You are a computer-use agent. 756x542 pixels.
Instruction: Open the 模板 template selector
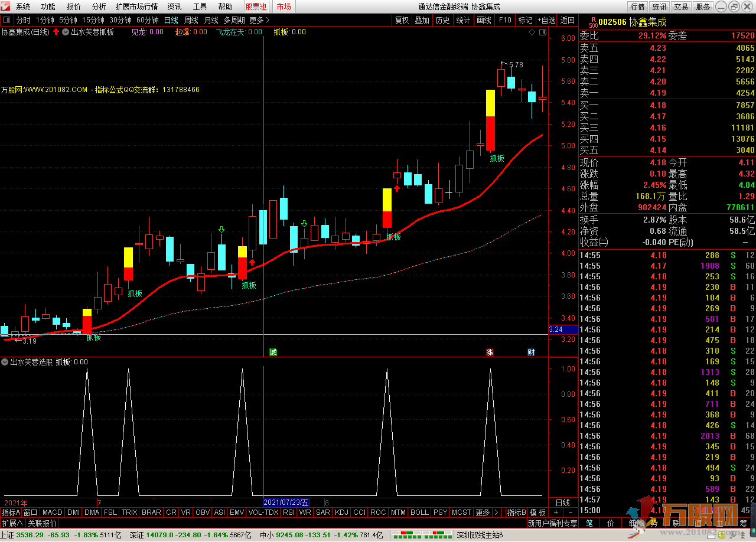(537, 512)
